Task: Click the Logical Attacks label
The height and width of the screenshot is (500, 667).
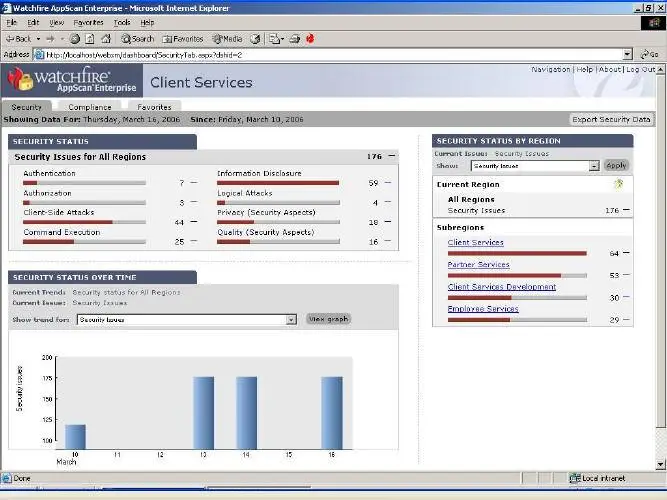Action: pyautogui.click(x=245, y=193)
